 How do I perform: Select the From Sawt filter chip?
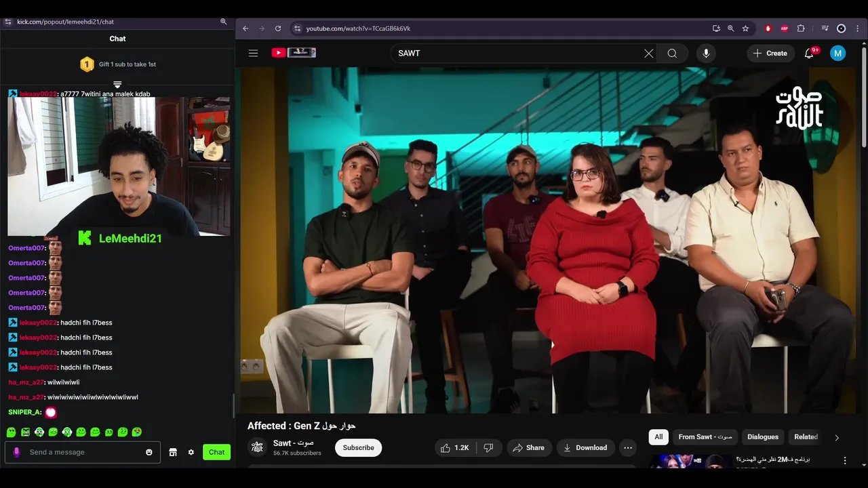click(x=705, y=437)
